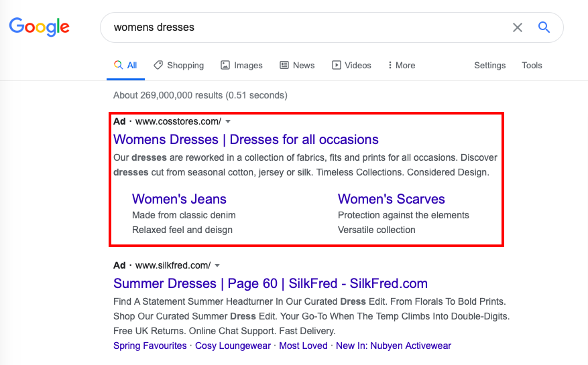Open the Settings menu
The height and width of the screenshot is (365, 588).
(x=489, y=65)
